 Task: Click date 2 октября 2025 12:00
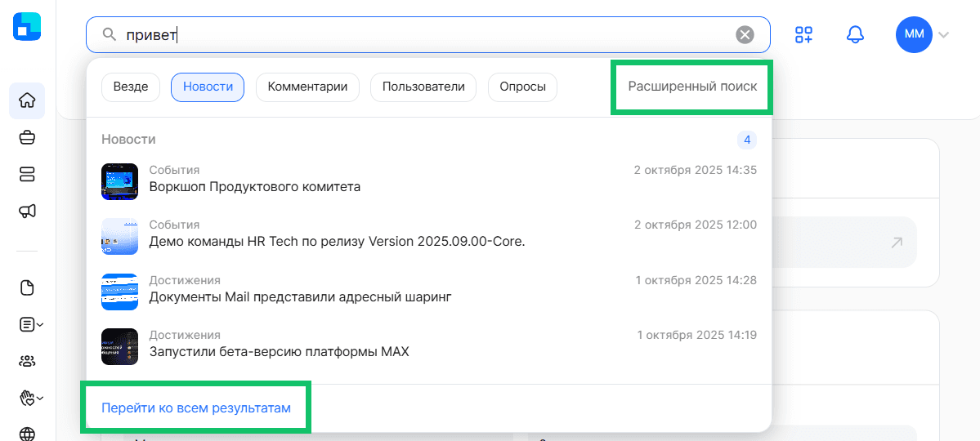point(695,225)
